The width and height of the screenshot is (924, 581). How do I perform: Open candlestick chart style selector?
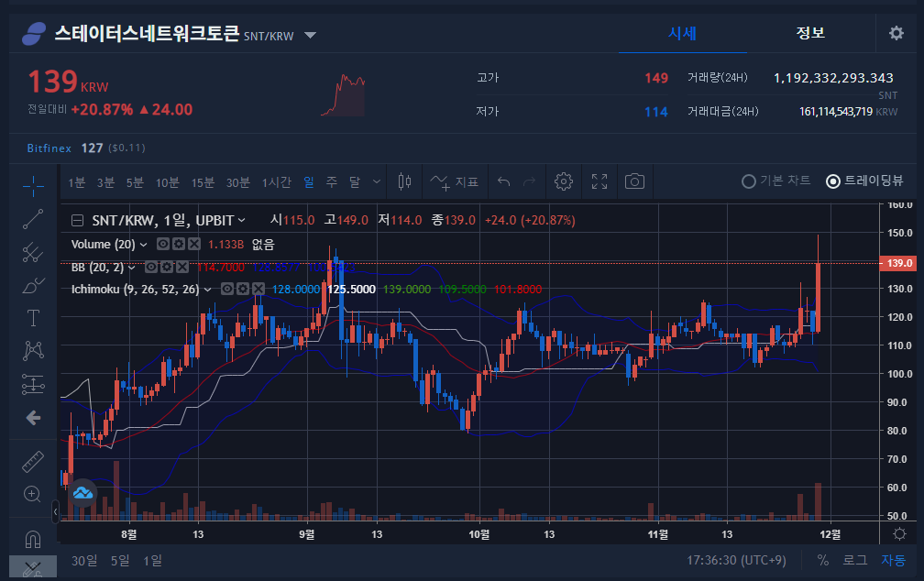(x=404, y=181)
